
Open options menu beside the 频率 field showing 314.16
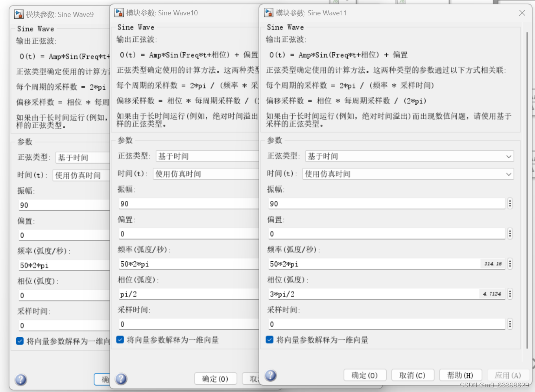[x=510, y=264]
